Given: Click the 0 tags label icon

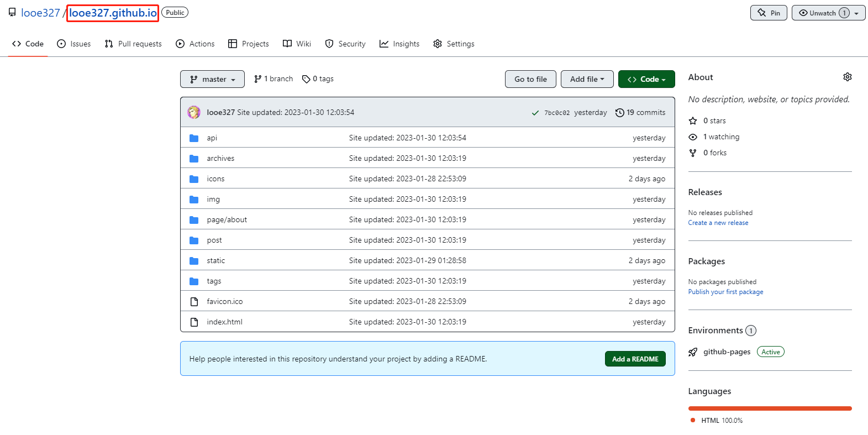Looking at the screenshot, I should pos(306,79).
